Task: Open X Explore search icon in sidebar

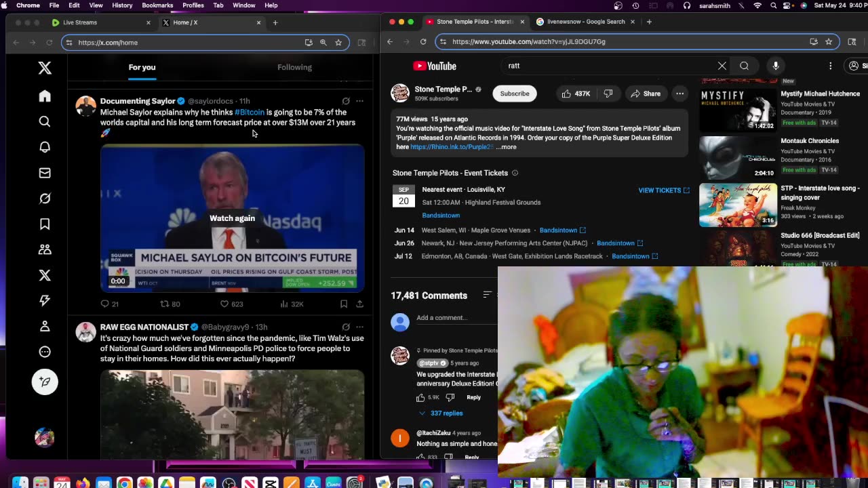Action: pyautogui.click(x=45, y=121)
